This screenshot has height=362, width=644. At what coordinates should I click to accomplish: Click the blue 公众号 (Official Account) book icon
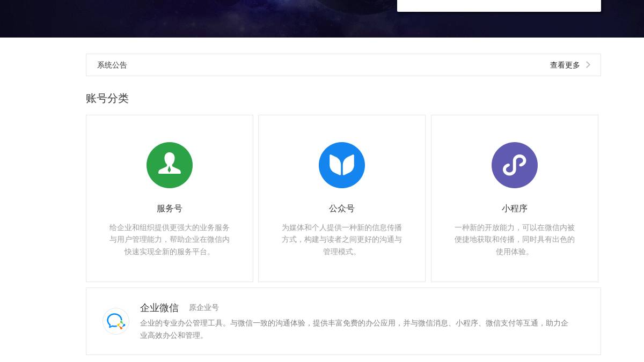click(342, 165)
